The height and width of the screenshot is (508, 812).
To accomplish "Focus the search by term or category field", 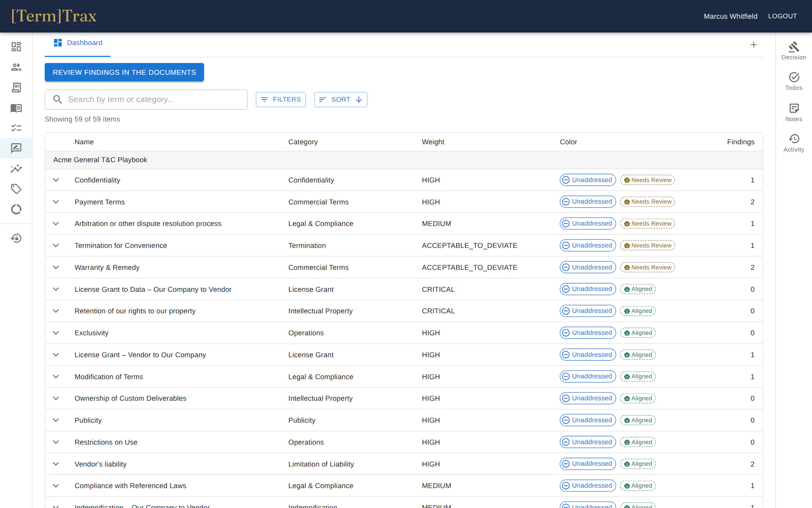I will click(146, 100).
